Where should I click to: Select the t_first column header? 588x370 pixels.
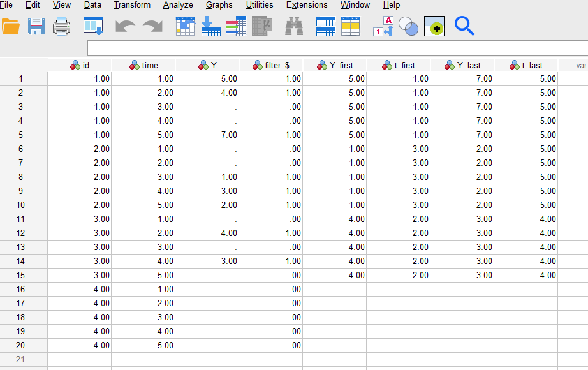(398, 65)
